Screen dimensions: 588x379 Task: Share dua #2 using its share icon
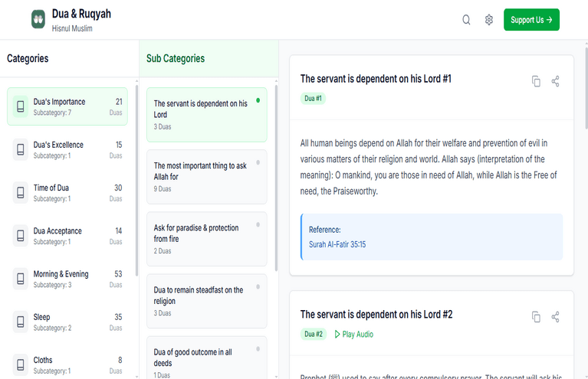(556, 316)
